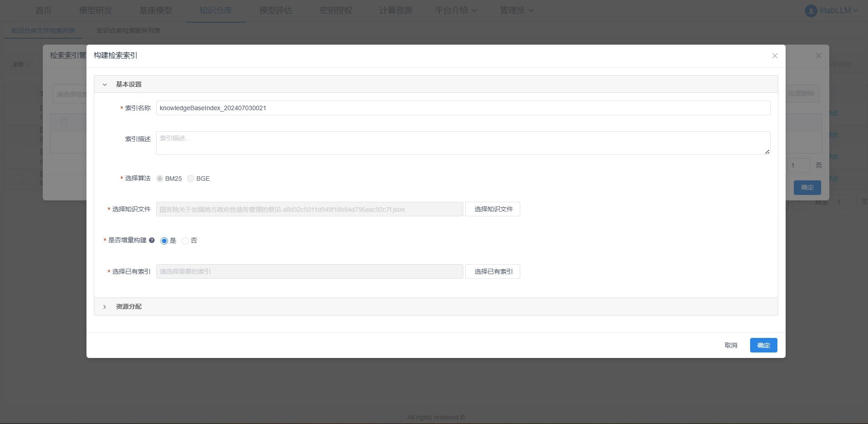868x424 pixels.
Task: Click the 索引描述 text area
Action: 463,143
